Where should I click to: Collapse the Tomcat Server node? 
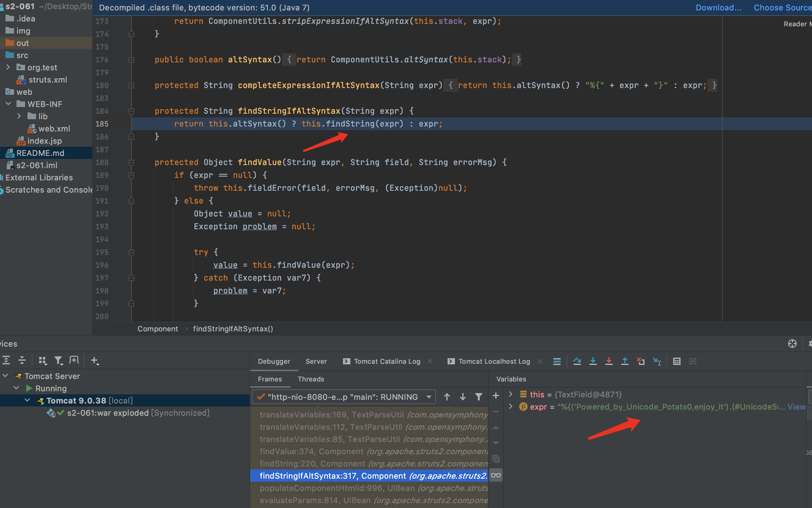(6, 376)
